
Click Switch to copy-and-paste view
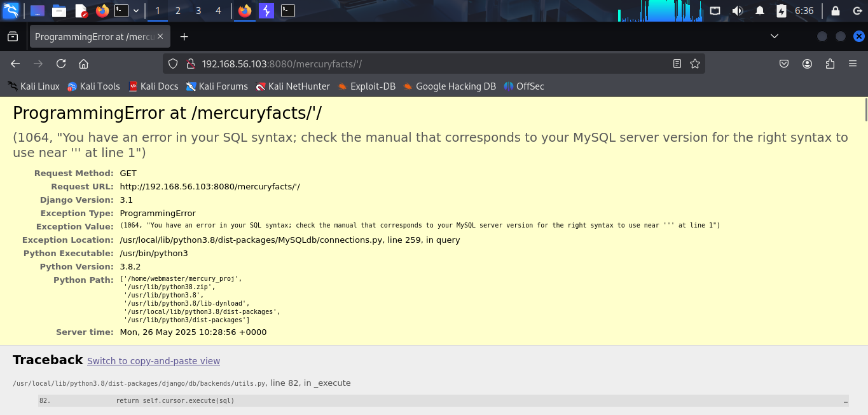pyautogui.click(x=153, y=361)
